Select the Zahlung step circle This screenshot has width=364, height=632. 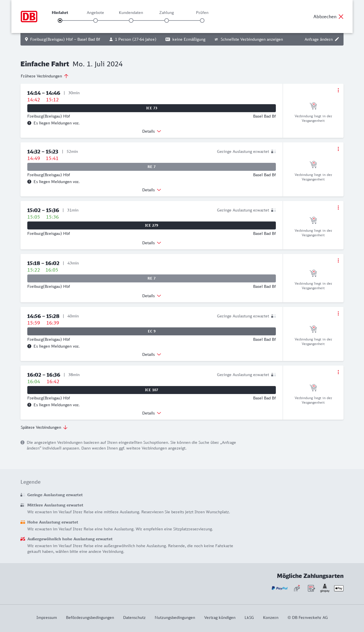pos(167,20)
